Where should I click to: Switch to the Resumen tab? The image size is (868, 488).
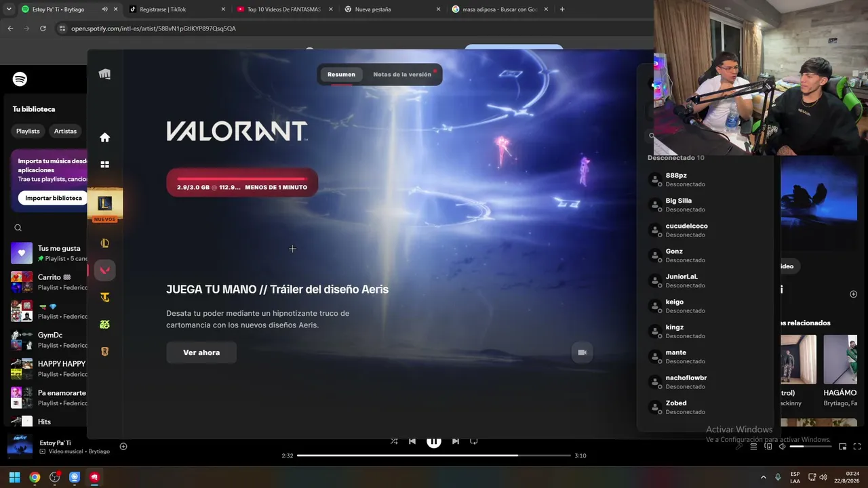point(341,75)
